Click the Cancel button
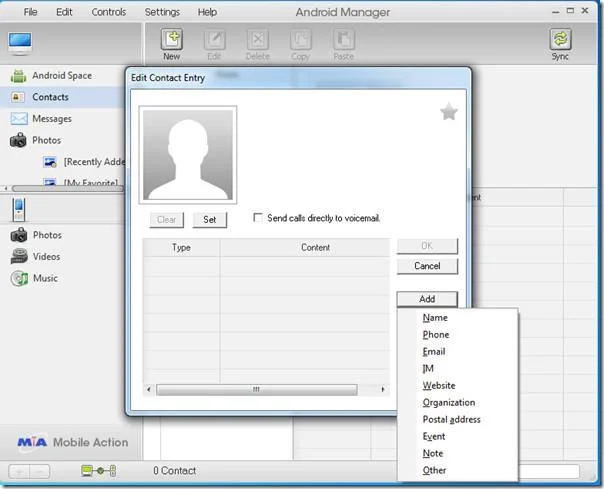 [x=427, y=266]
